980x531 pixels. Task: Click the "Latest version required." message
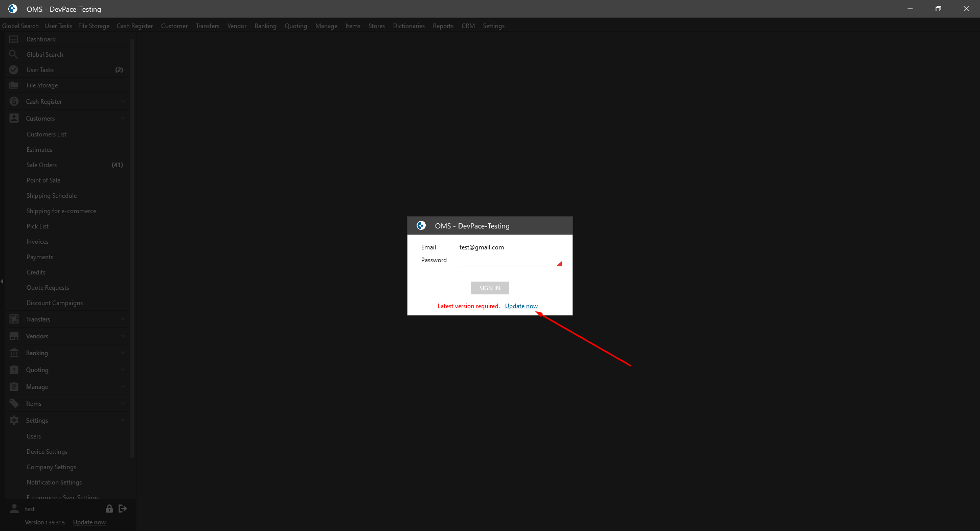(469, 306)
